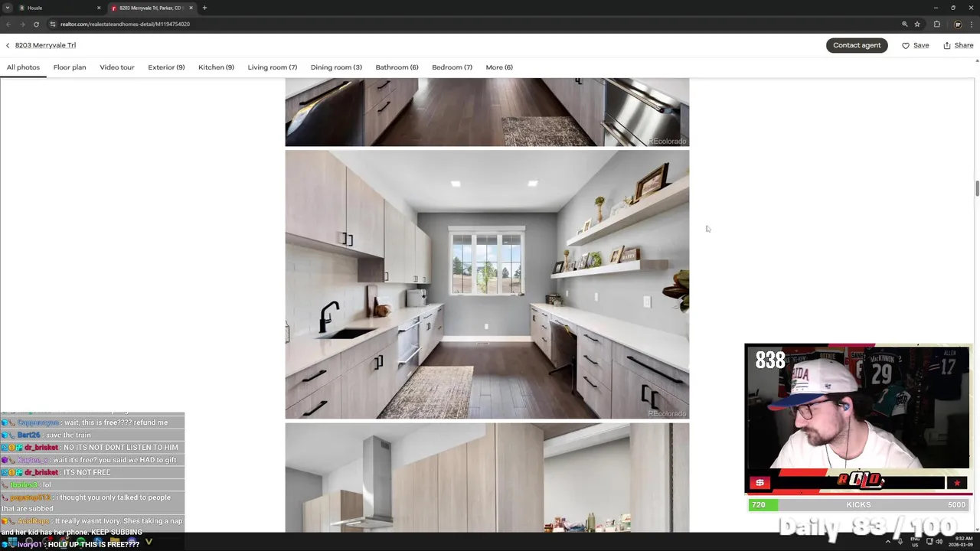Jump to Dining room (3) photos
The height and width of the screenshot is (551, 980).
(x=336, y=67)
